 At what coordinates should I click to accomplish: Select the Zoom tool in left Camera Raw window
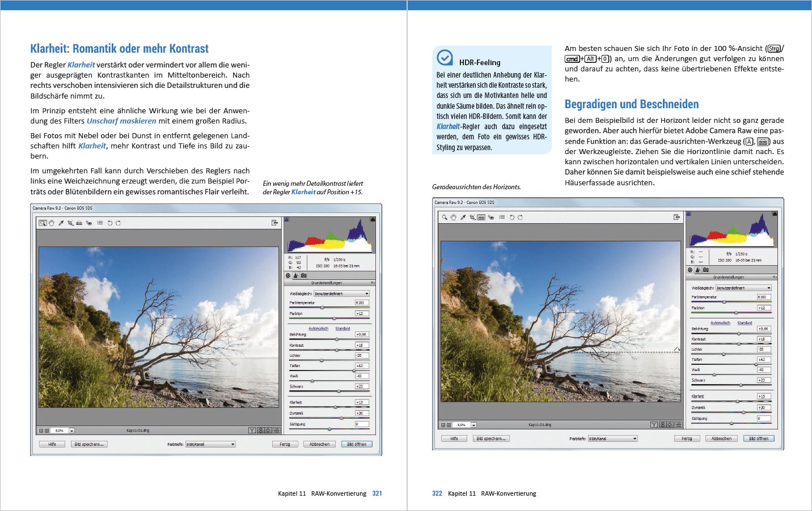point(43,223)
